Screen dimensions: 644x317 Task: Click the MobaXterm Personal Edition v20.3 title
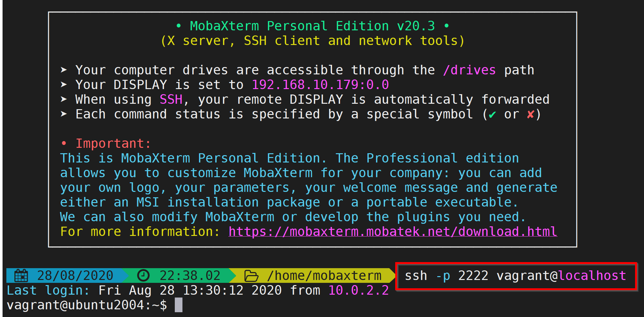click(x=312, y=26)
